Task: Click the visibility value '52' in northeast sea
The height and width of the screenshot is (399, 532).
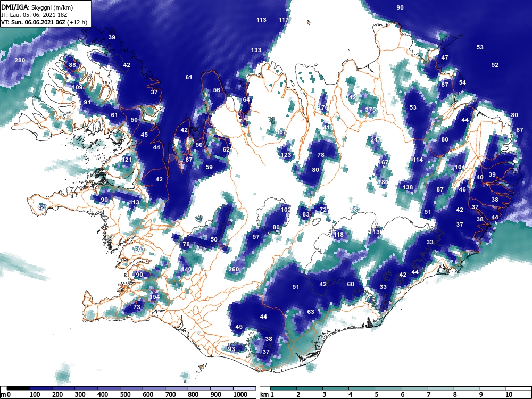Action: (495, 65)
